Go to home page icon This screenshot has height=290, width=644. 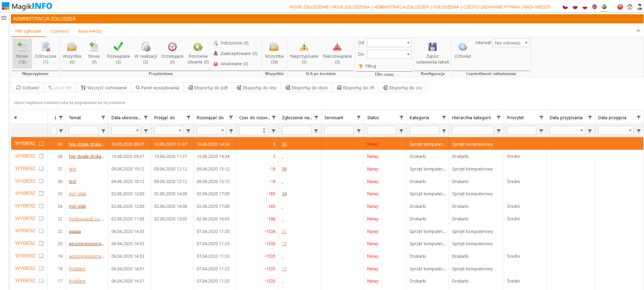pos(630,7)
